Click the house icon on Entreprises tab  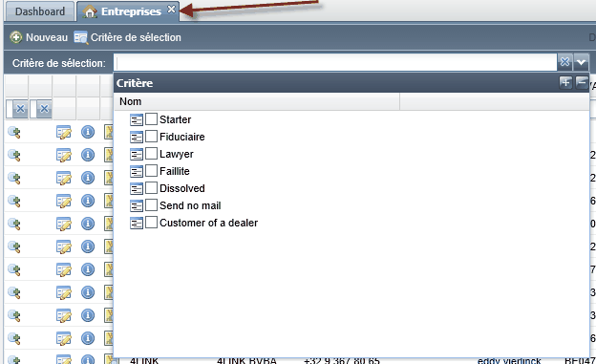[90, 11]
